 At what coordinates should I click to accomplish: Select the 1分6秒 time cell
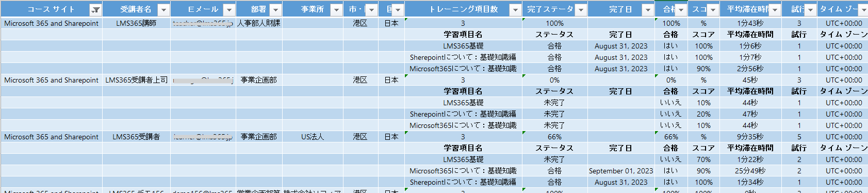click(x=750, y=46)
